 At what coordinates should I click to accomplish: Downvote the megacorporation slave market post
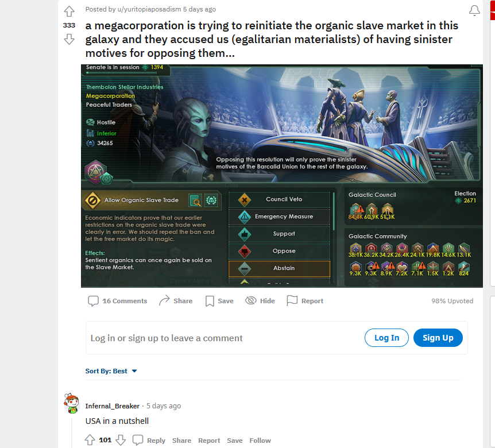click(69, 39)
